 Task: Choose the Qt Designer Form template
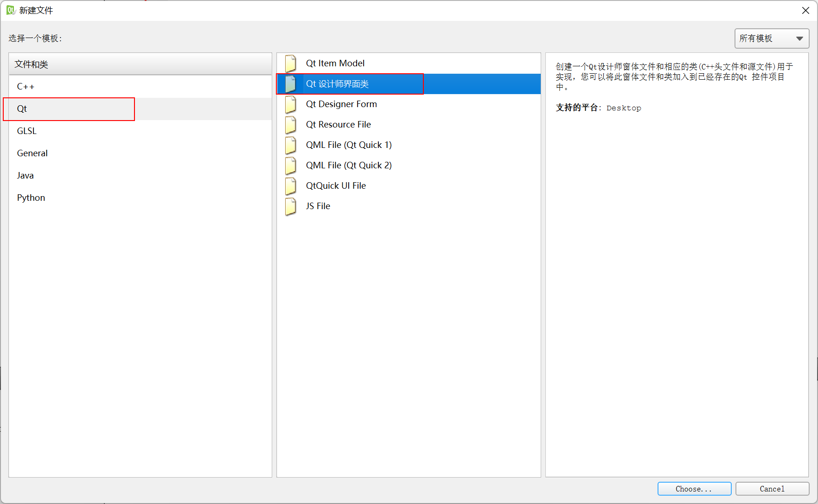[x=409, y=104]
